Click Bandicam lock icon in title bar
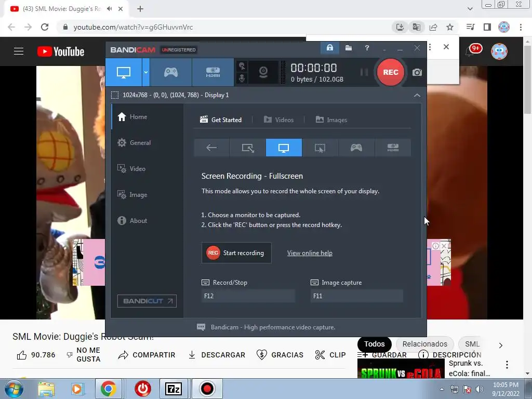The height and width of the screenshot is (399, 532). [x=330, y=48]
